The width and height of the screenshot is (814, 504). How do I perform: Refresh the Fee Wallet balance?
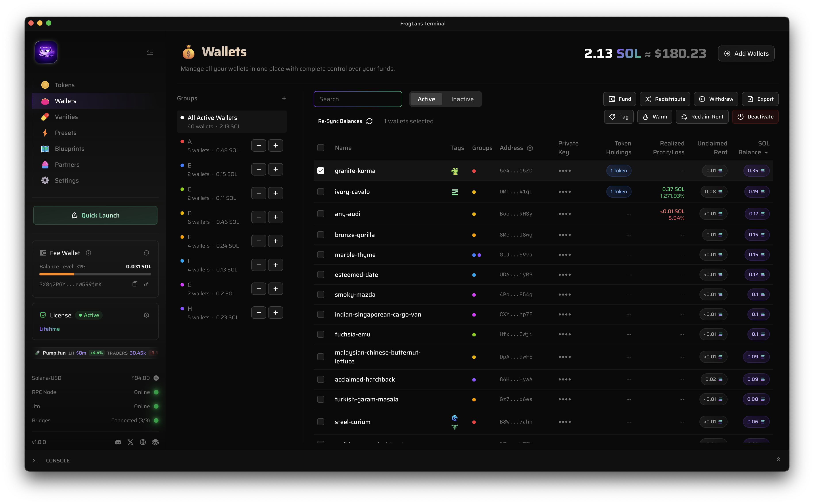[x=146, y=253]
